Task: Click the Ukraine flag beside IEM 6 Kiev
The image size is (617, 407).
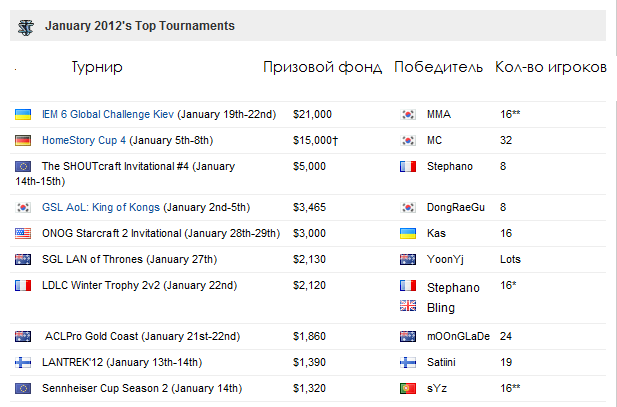Action: 23,115
